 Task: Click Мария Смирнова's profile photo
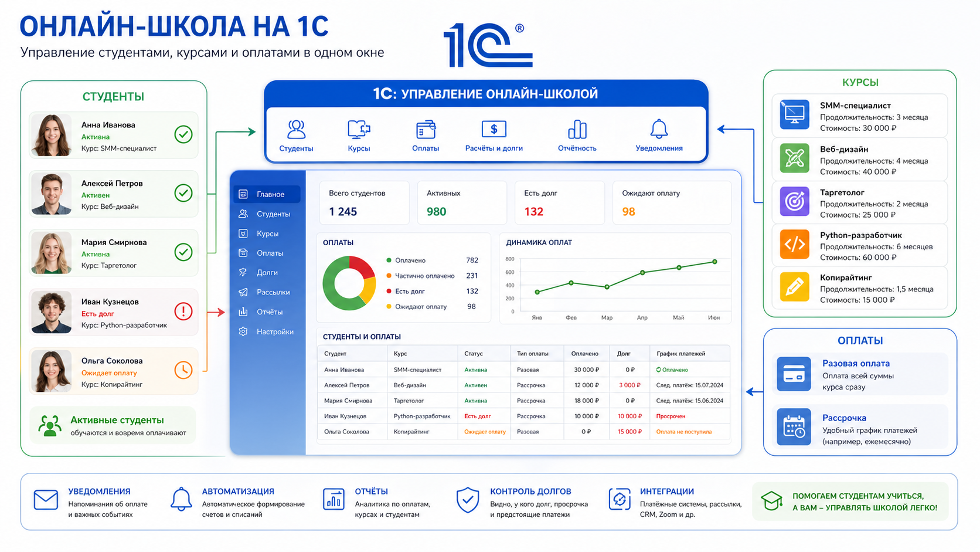point(52,253)
